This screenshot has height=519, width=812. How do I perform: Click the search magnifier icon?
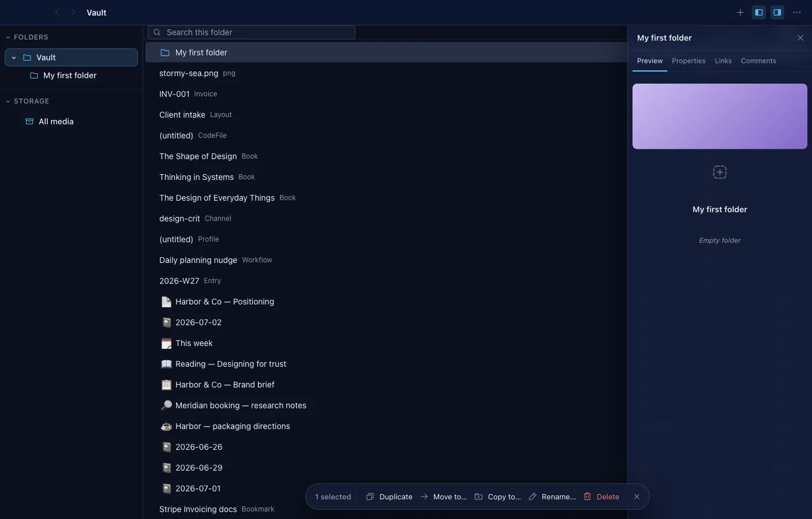157,32
